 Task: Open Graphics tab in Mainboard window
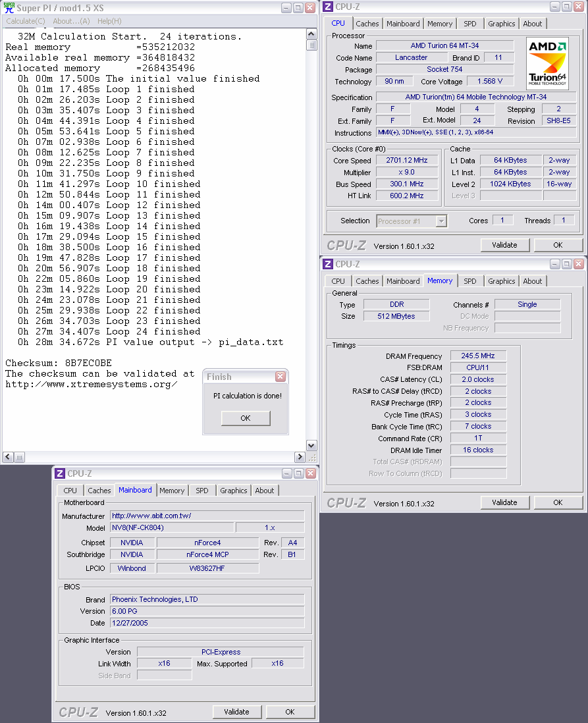click(x=233, y=491)
